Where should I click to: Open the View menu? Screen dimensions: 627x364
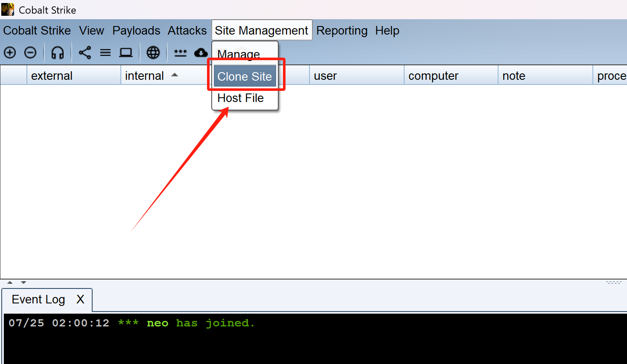tap(91, 30)
